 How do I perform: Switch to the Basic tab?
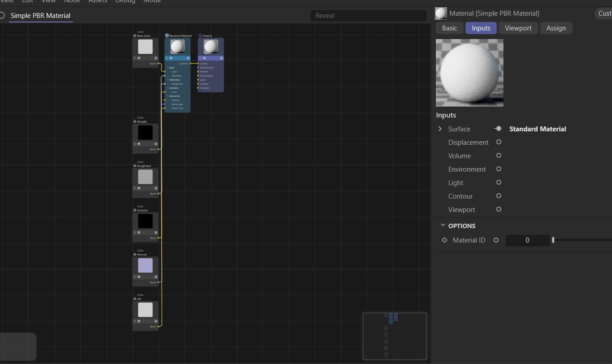pyautogui.click(x=449, y=28)
